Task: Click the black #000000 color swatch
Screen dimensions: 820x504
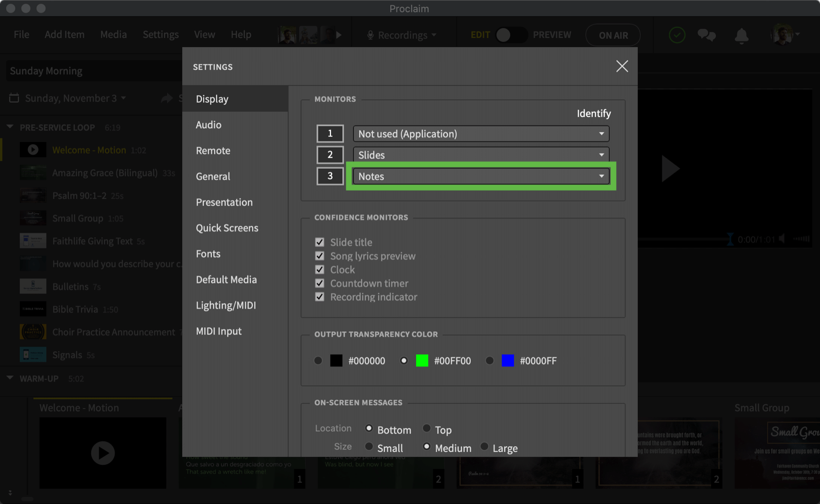Action: point(336,360)
